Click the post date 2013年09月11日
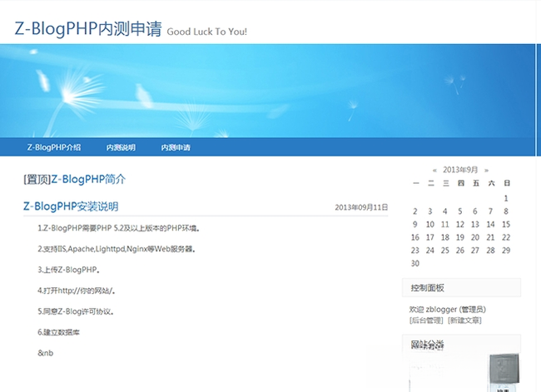The width and height of the screenshot is (541, 392). 361,207
